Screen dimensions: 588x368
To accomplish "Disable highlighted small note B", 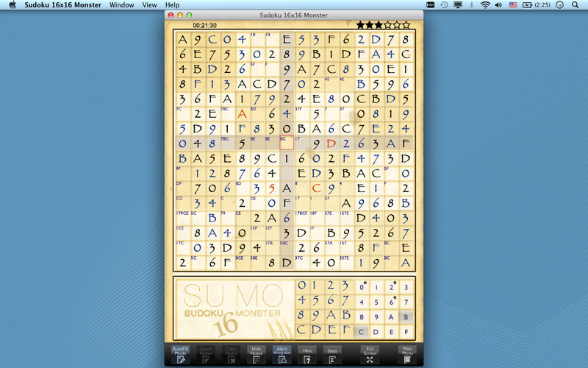I will tap(406, 317).
